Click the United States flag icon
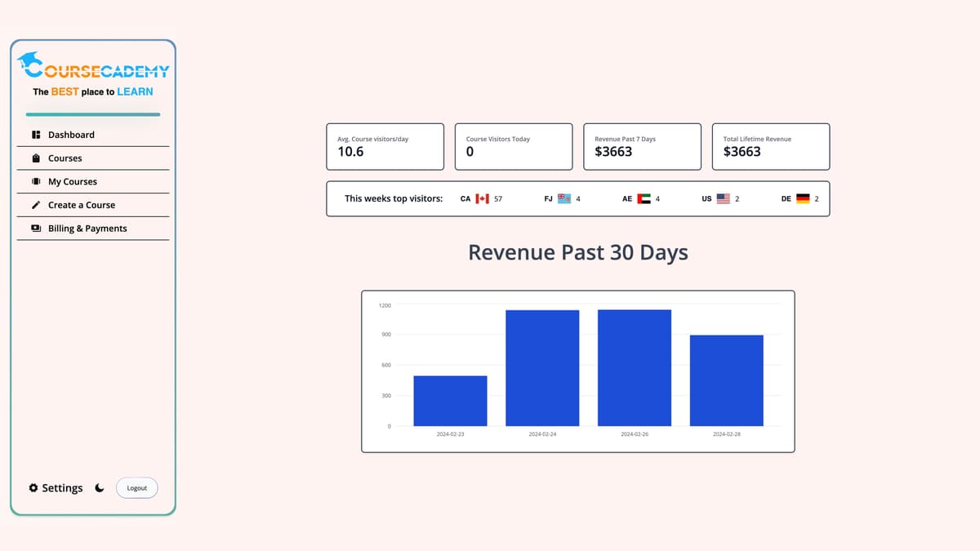 pyautogui.click(x=723, y=198)
